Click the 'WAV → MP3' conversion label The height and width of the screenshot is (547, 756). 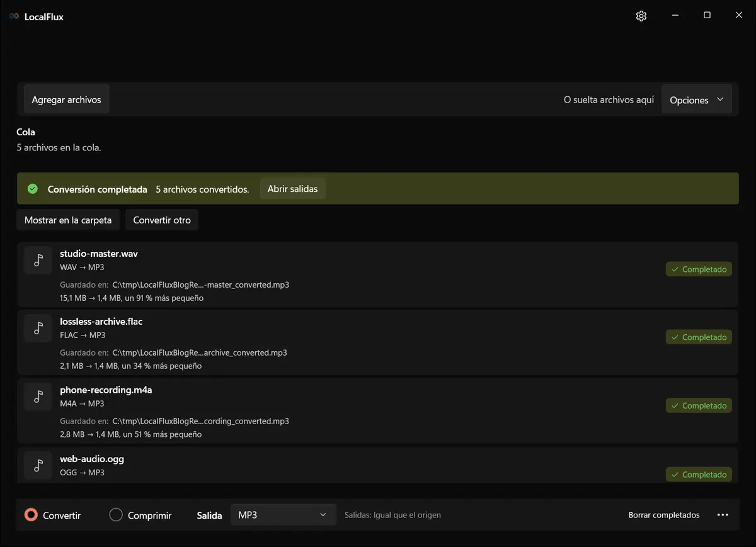82,267
